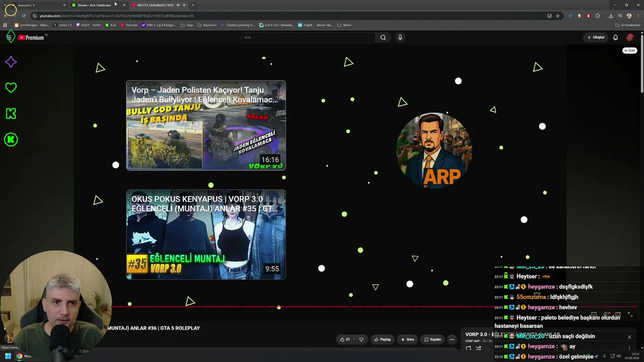The image size is (644, 362).
Task: Select the PALETO ZARGANASI YouTube tab
Action: point(158,5)
